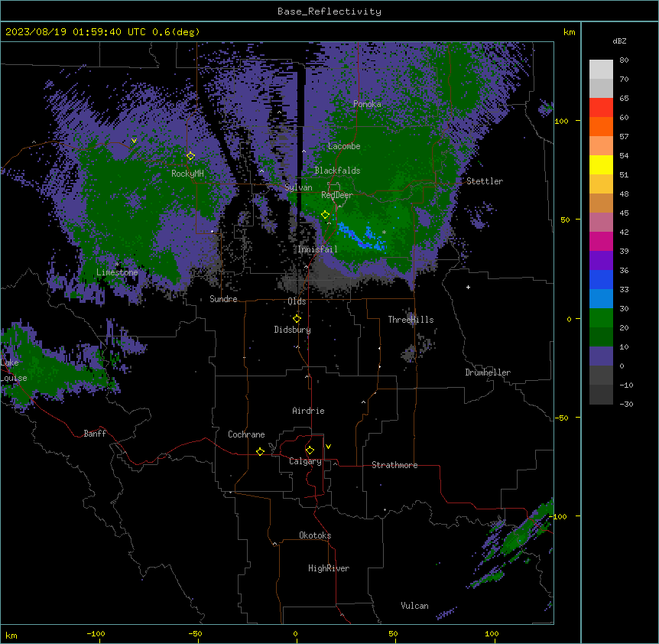Click the ThreeHills label
The width and height of the screenshot is (659, 644).
[411, 320]
